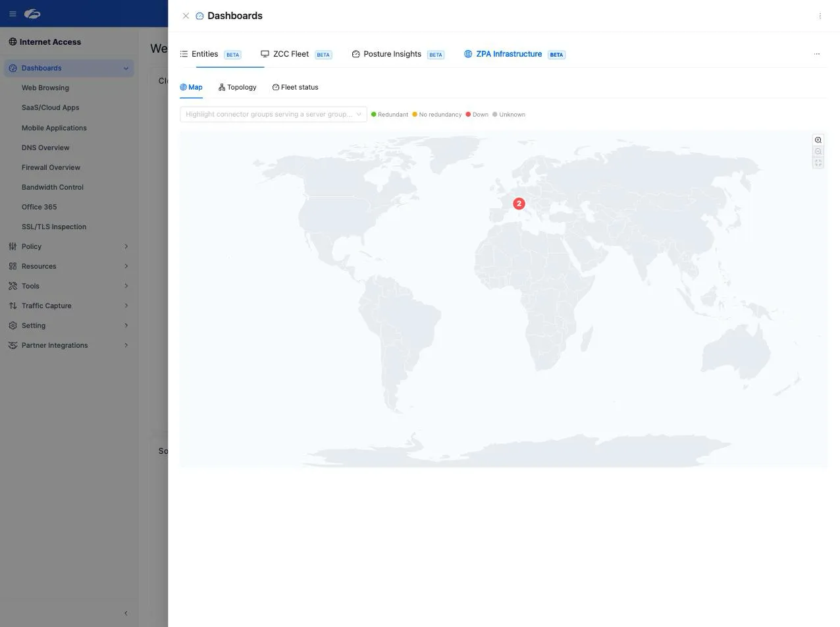Viewport: 840px width, 627px height.
Task: Click the Policy sliders icon
Action: [13, 246]
